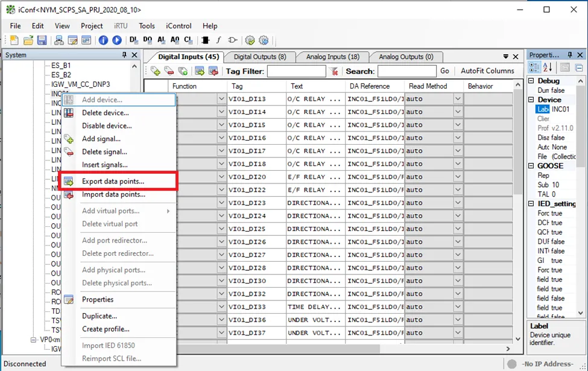Select IGW_VM_CC_DNP3 in the System tree
This screenshot has width=588, height=371.
coord(81,84)
